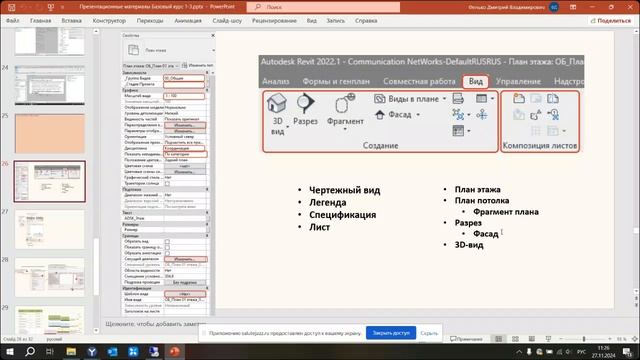Switch to Normal view in status bar

[498, 339]
